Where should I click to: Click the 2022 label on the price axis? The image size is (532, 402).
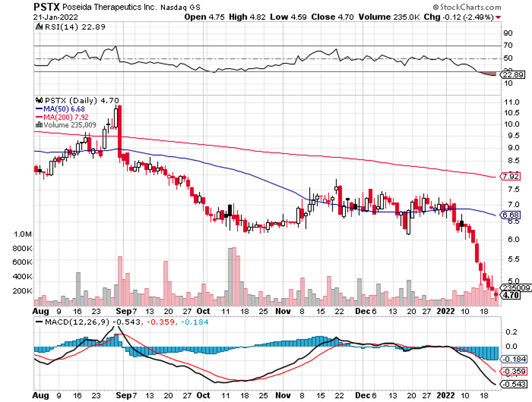point(448,311)
